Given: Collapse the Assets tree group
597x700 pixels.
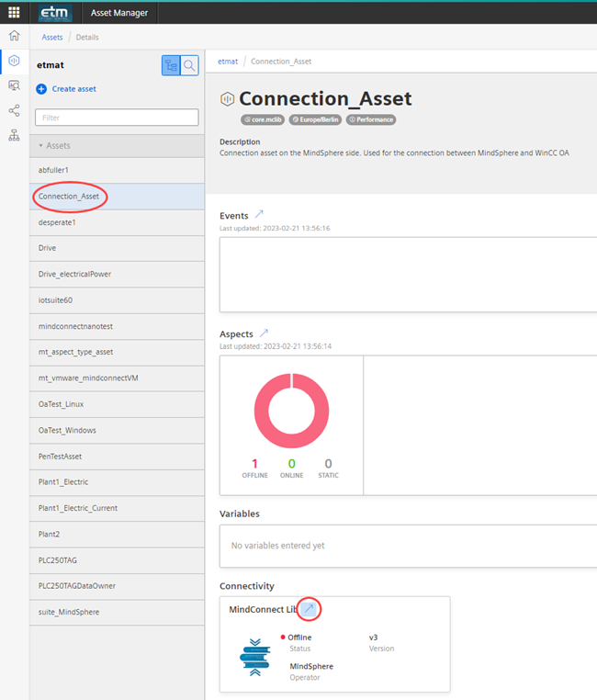Looking at the screenshot, I should coord(40,146).
